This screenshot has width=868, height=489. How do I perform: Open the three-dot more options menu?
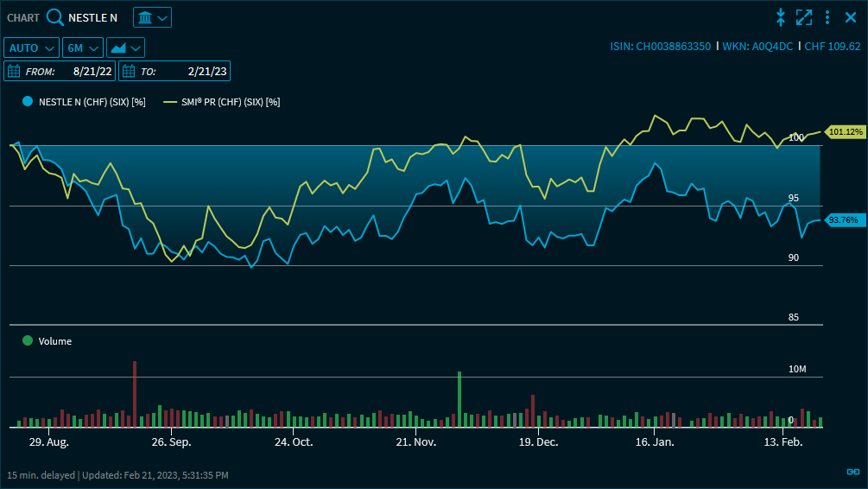827,17
